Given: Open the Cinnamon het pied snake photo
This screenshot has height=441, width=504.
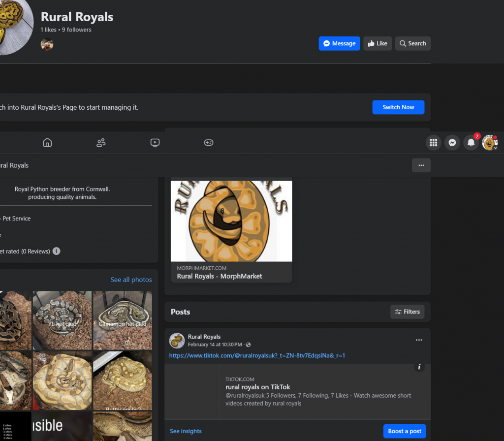Looking at the screenshot, I should (x=123, y=320).
